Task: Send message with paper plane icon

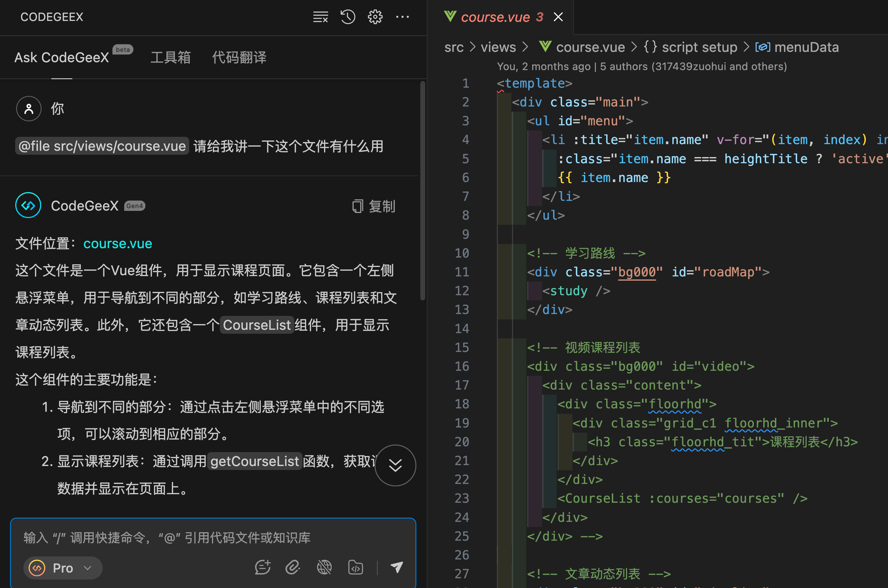Action: coord(397,567)
